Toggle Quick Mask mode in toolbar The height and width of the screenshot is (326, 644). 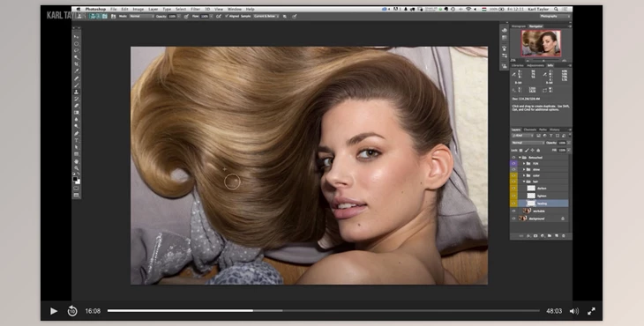[x=77, y=189]
